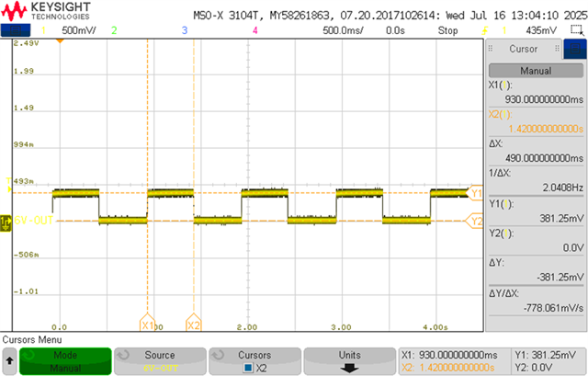Click the 1/ΔX value 2.0408Hz
The height and width of the screenshot is (376, 588).
click(563, 188)
